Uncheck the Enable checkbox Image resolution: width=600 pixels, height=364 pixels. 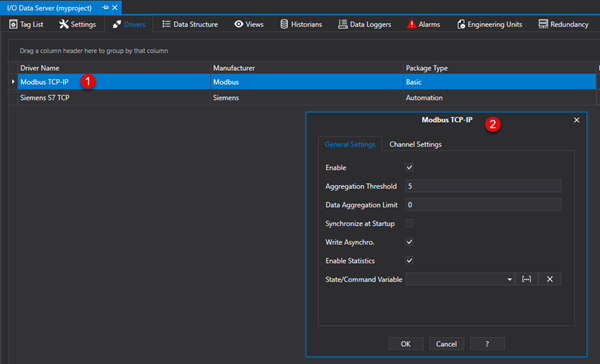click(x=409, y=168)
